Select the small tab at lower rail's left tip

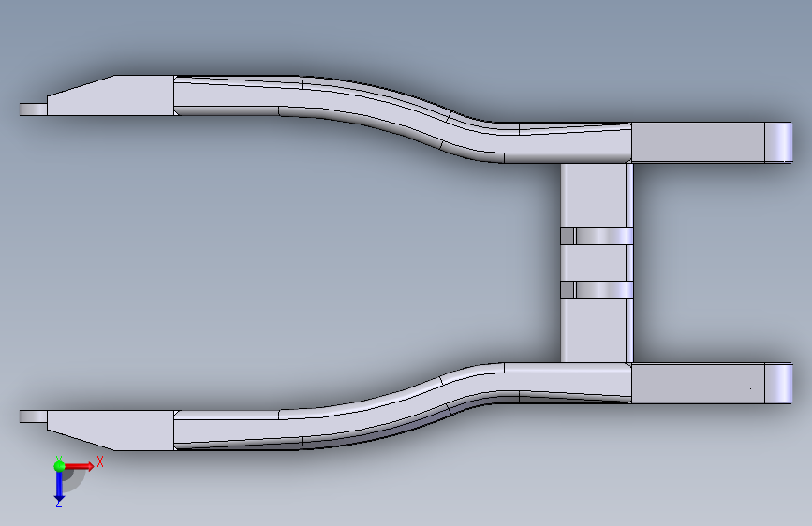tap(33, 416)
